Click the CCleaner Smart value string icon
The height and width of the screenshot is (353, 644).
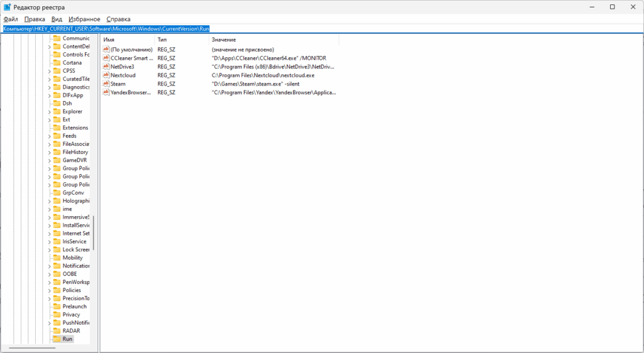point(106,58)
